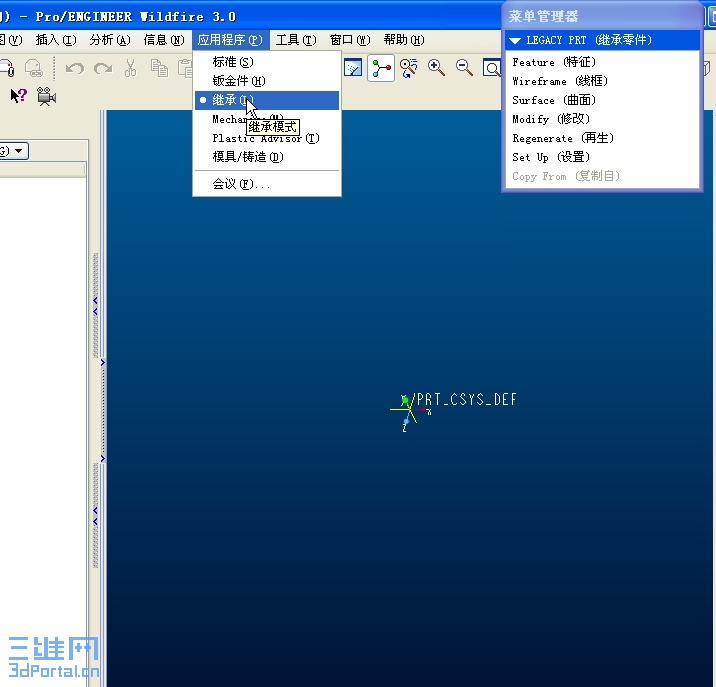Click the lower left-pointing collapse arrows on sash
This screenshot has width=716, height=687.
coord(95,516)
